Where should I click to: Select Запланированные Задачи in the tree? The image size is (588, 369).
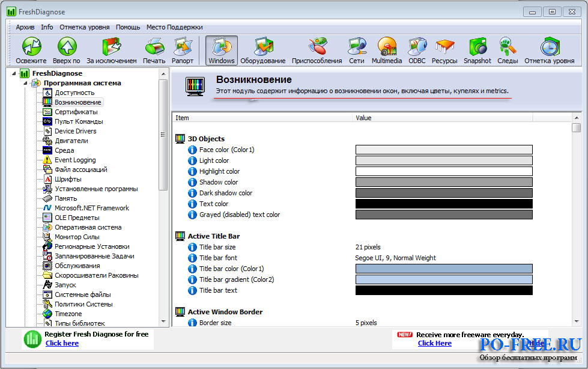click(94, 256)
